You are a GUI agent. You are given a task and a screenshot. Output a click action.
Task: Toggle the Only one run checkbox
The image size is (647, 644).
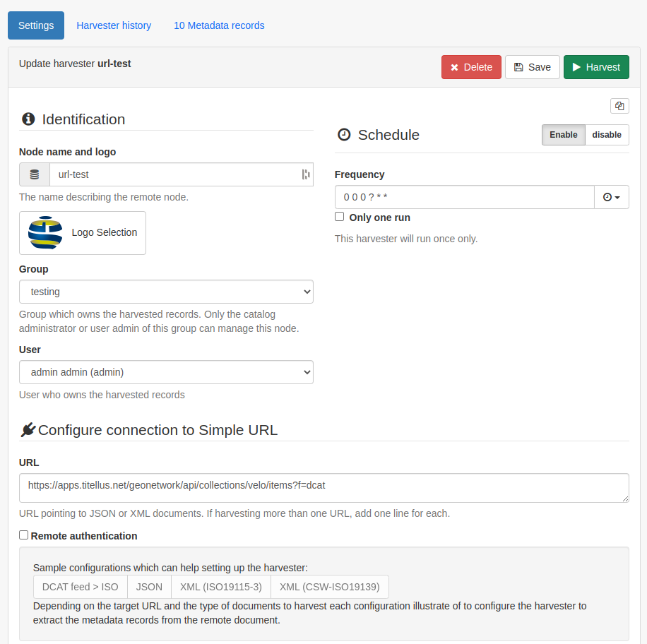tap(339, 217)
